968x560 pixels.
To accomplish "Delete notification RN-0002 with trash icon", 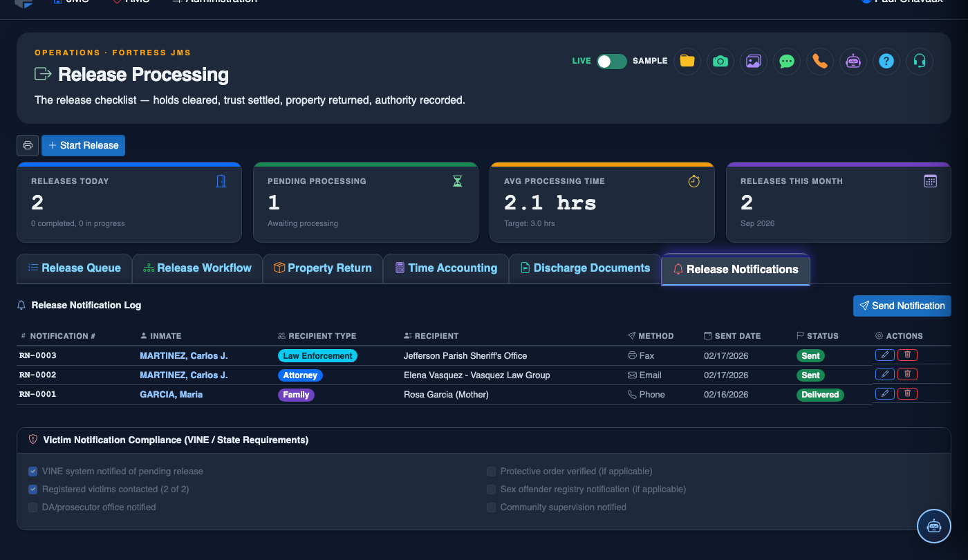I will pos(908,375).
